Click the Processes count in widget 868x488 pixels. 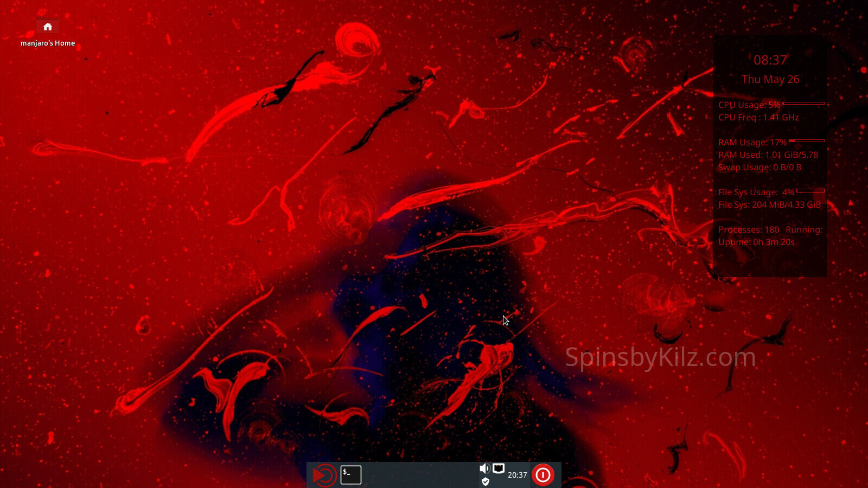click(x=749, y=230)
